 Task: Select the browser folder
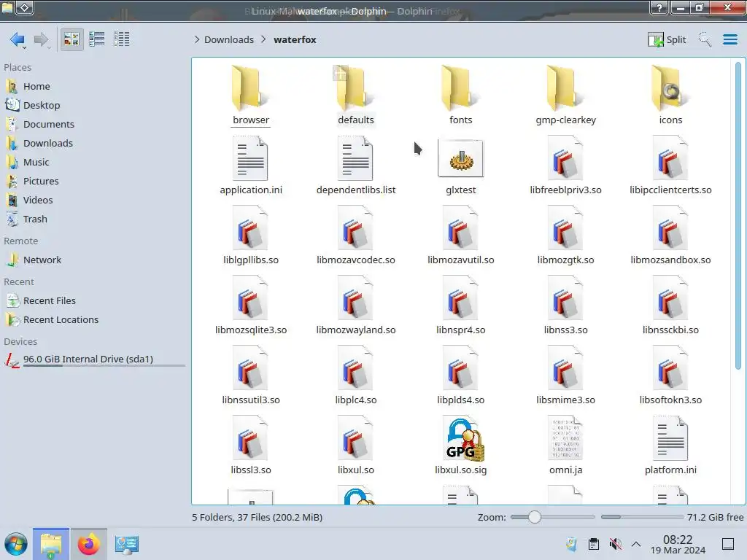tap(251, 96)
